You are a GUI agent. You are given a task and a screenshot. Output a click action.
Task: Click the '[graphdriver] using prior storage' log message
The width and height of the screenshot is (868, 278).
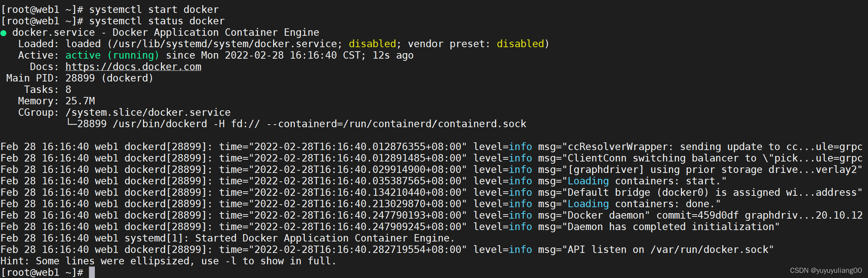pyautogui.click(x=700, y=170)
